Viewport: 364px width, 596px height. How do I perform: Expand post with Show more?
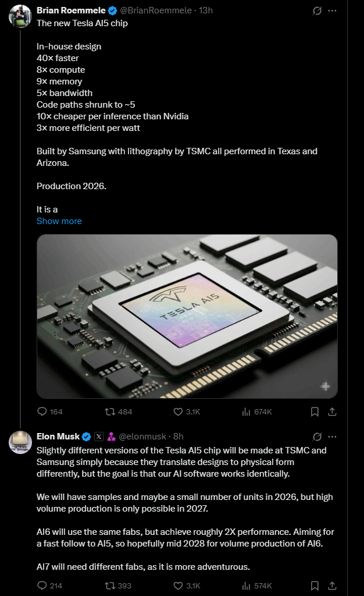click(59, 221)
